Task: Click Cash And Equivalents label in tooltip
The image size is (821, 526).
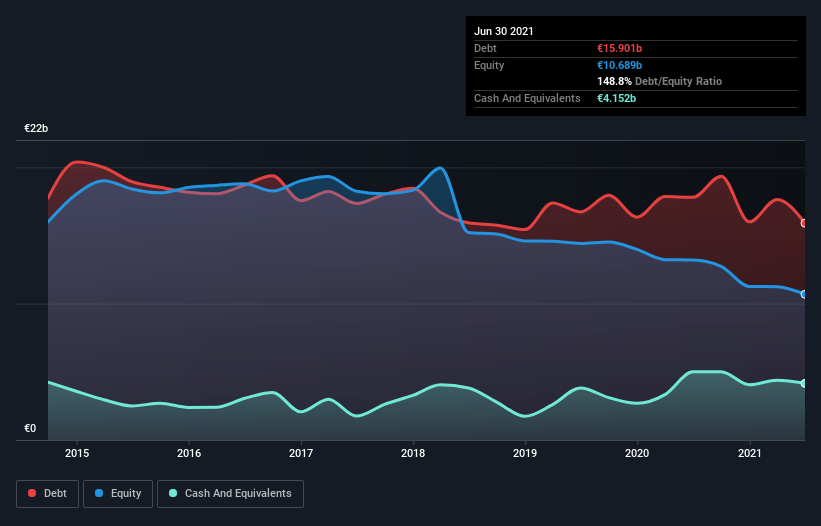Action: (x=527, y=98)
